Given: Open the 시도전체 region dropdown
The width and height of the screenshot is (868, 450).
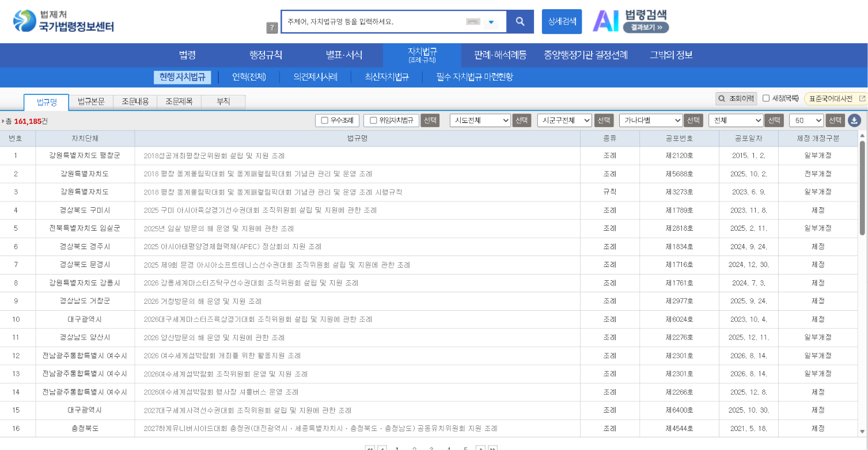Looking at the screenshot, I should 480,120.
